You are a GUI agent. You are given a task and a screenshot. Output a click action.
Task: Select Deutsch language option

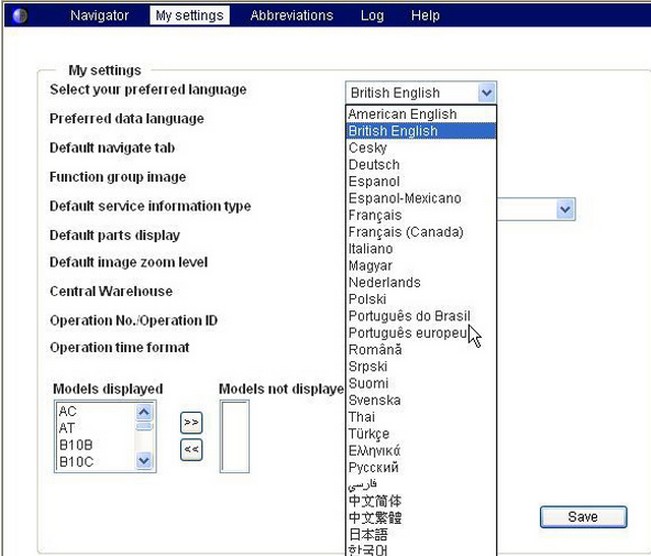point(421,165)
